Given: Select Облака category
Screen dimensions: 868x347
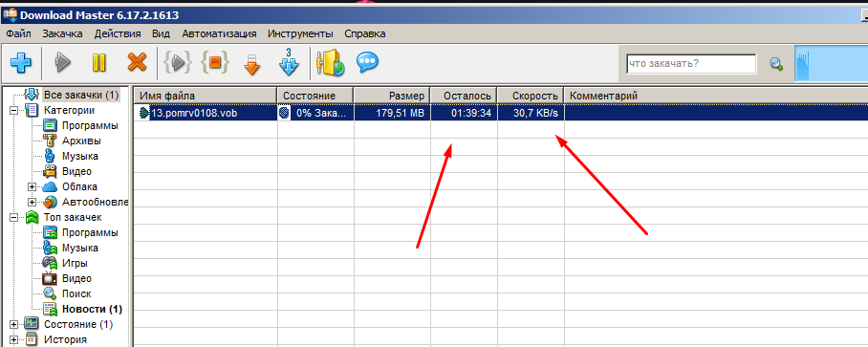Looking at the screenshot, I should [79, 187].
